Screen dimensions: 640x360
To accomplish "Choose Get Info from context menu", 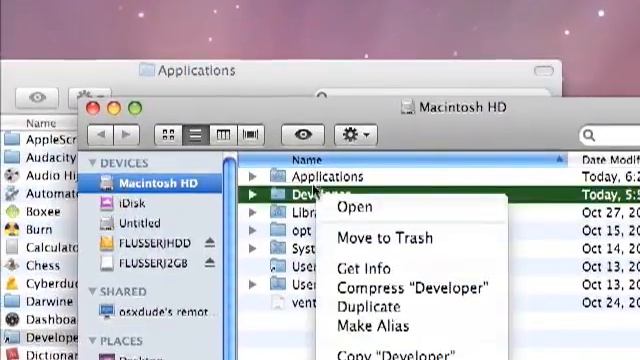I will [364, 269].
